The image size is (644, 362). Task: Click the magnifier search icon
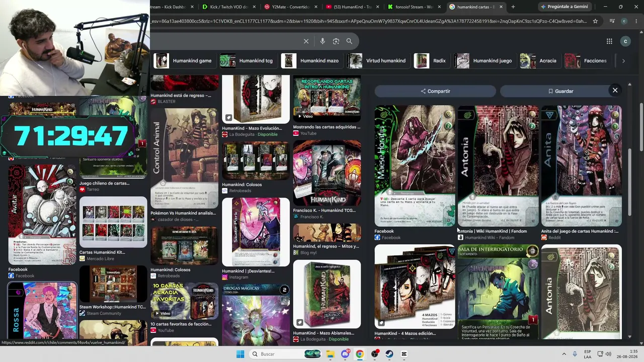[349, 41]
